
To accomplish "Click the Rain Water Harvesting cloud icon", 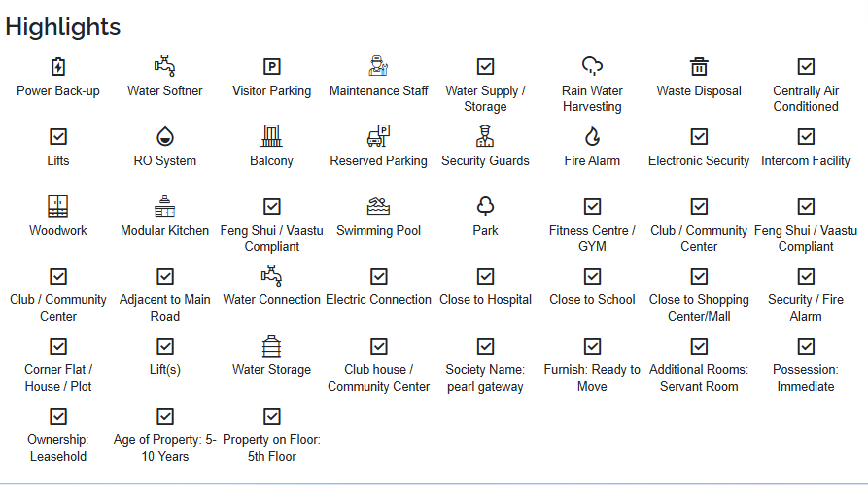I will tap(592, 67).
